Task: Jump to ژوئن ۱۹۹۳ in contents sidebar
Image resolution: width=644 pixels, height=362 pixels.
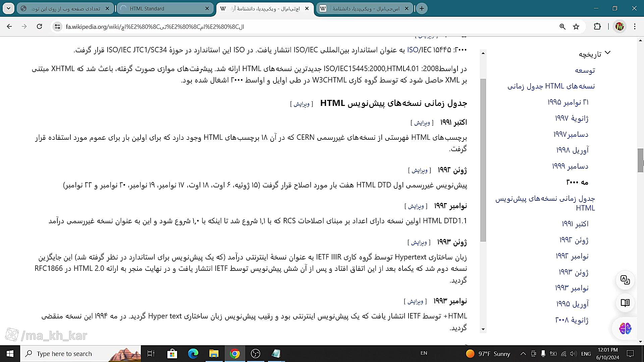Action: tap(573, 272)
